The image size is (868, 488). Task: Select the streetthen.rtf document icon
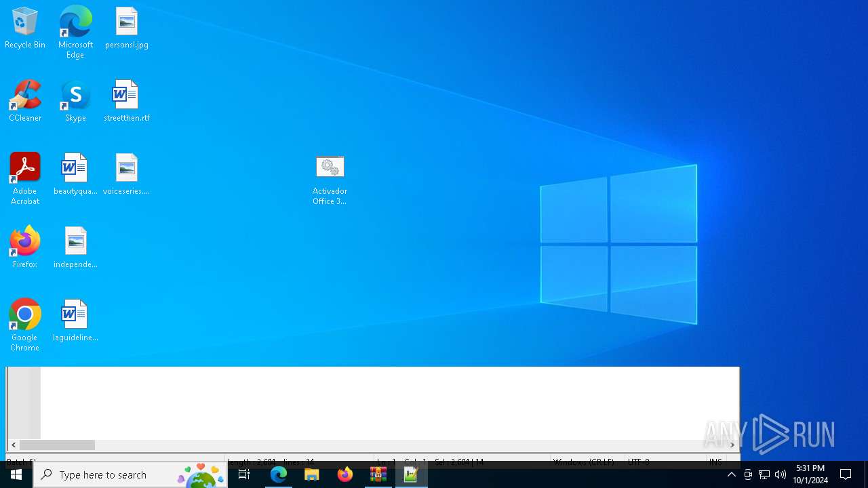click(x=127, y=102)
